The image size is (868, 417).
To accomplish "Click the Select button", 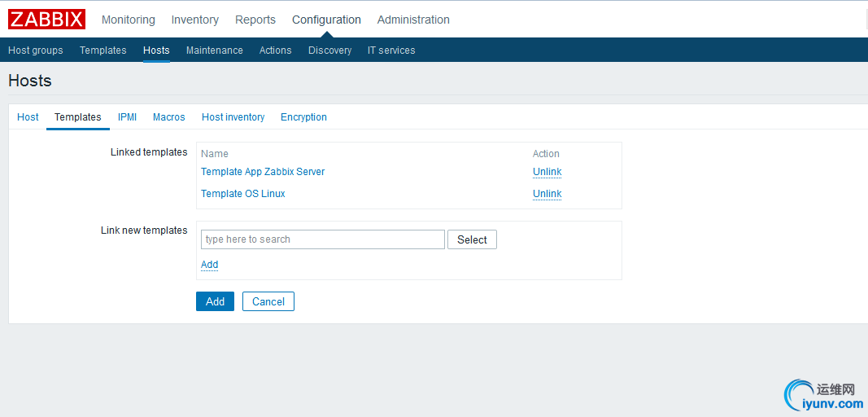I will [472, 239].
